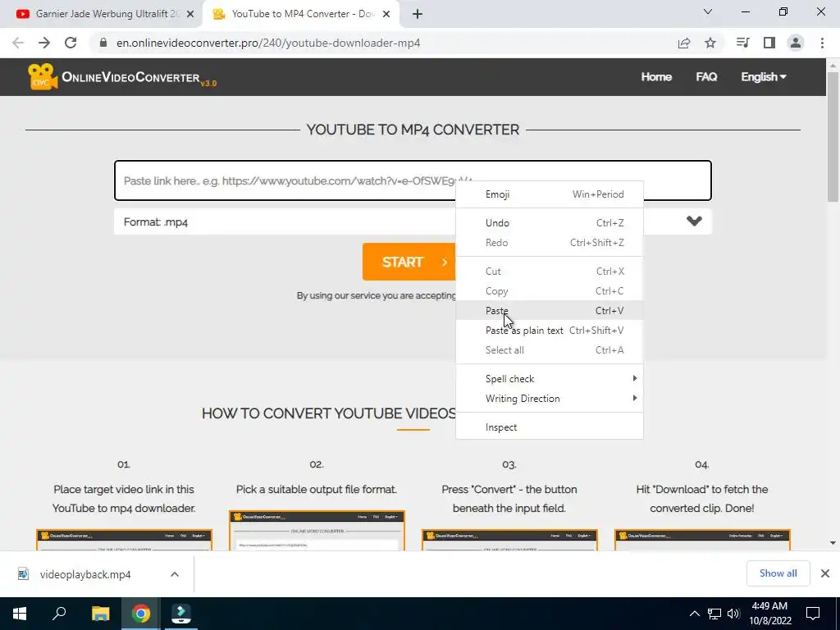Screen dimensions: 840x630
Task: Click the step 03 tutorial thumbnail
Action: 509,540
